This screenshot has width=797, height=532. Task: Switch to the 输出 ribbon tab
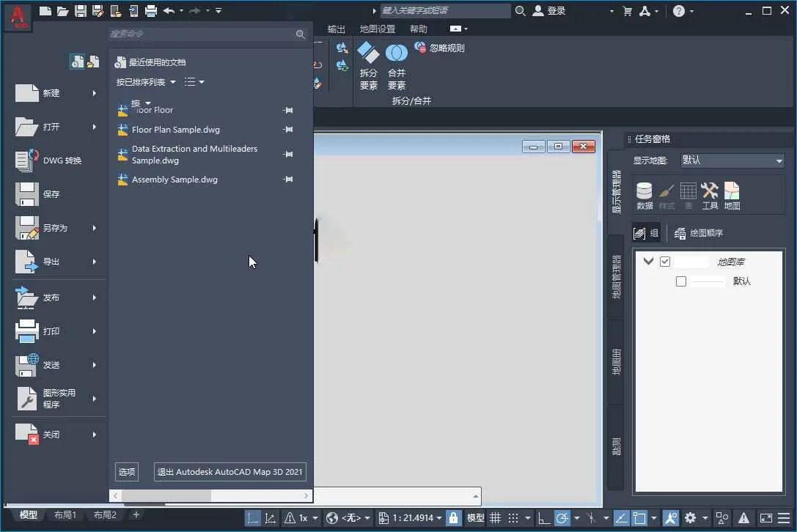(336, 29)
